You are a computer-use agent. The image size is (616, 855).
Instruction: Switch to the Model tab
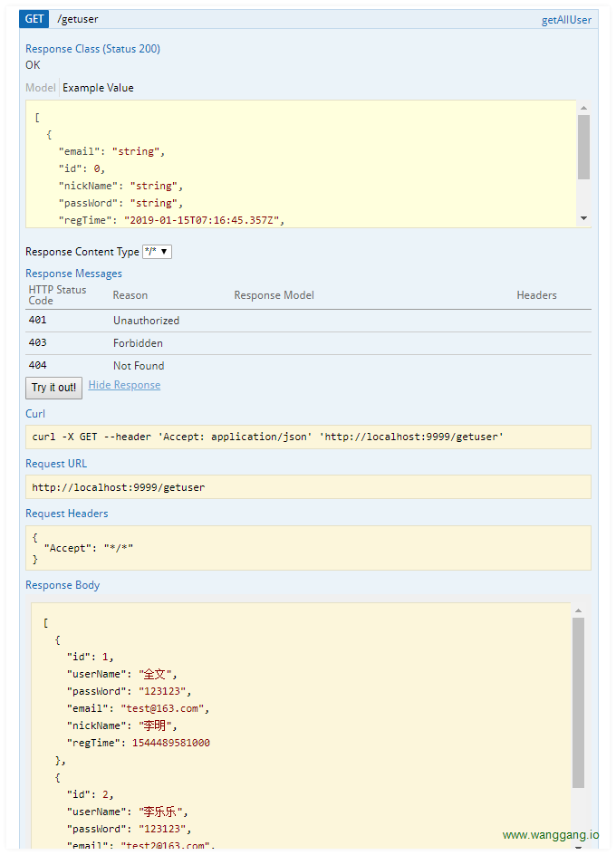40,87
